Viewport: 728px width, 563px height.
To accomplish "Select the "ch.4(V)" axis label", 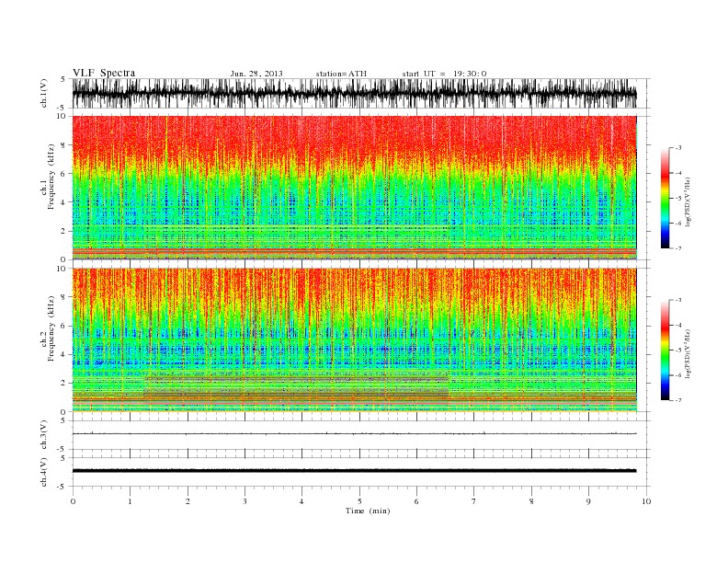I will (44, 472).
